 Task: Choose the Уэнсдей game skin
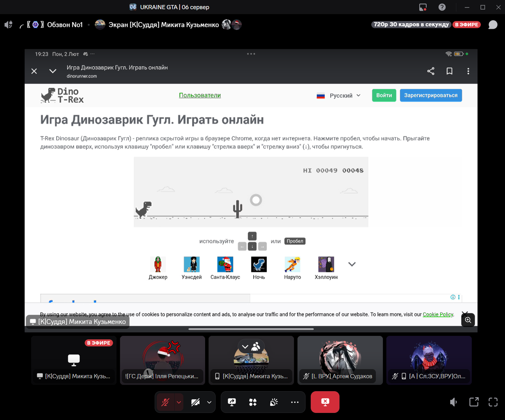[x=192, y=268]
